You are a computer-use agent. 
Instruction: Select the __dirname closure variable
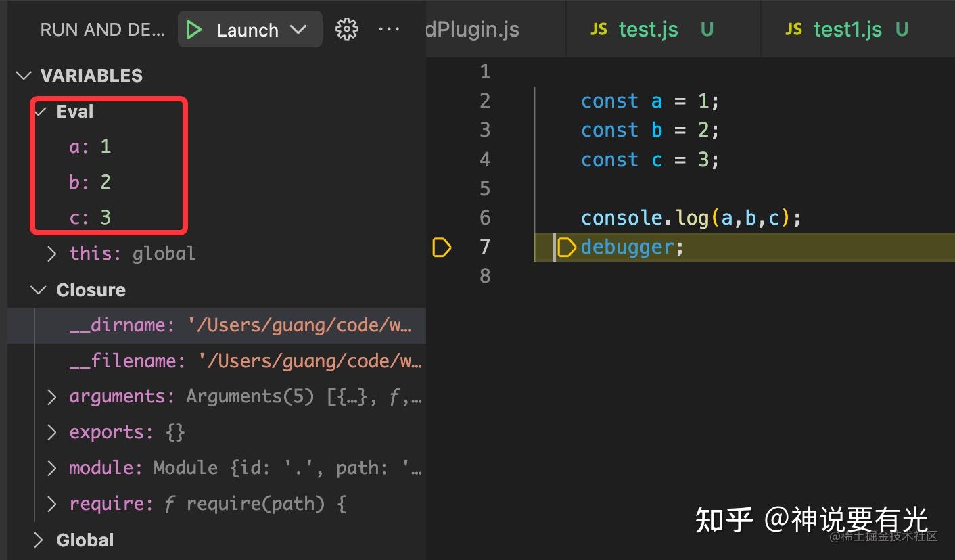click(122, 325)
